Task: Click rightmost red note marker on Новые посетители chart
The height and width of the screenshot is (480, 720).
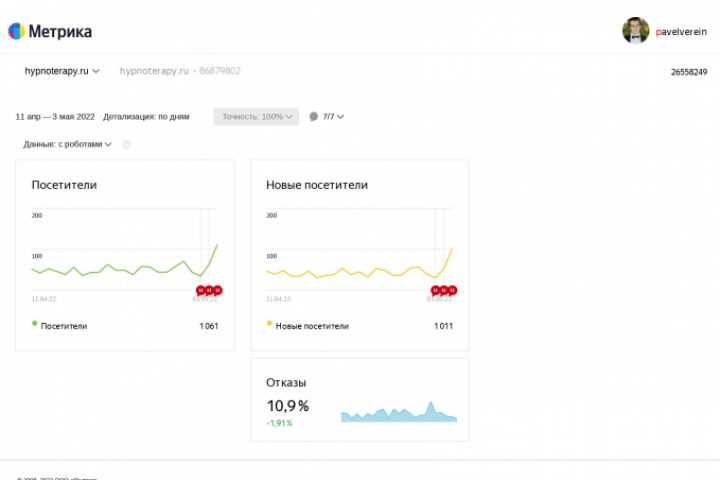Action: (x=452, y=290)
